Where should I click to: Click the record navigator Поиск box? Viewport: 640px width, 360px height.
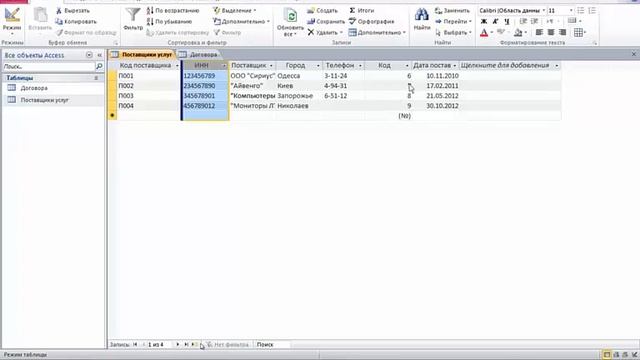pos(272,345)
